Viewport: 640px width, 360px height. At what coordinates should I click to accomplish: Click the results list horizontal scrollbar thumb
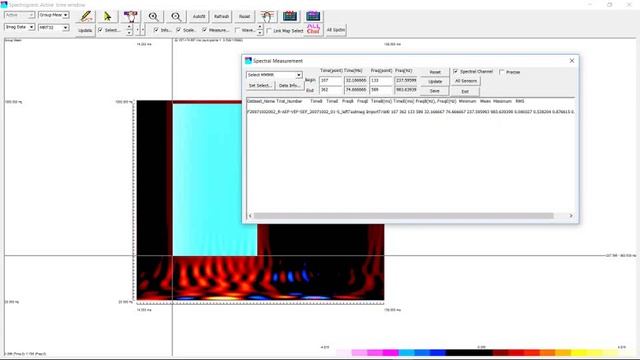tap(403, 216)
